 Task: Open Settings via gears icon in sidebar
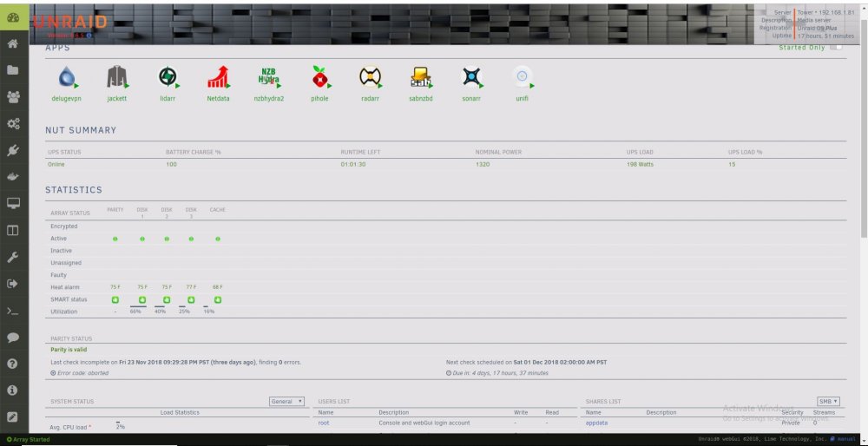pos(13,123)
